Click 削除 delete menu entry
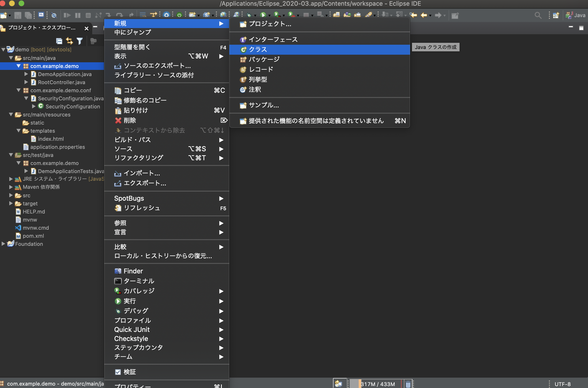 coord(129,120)
